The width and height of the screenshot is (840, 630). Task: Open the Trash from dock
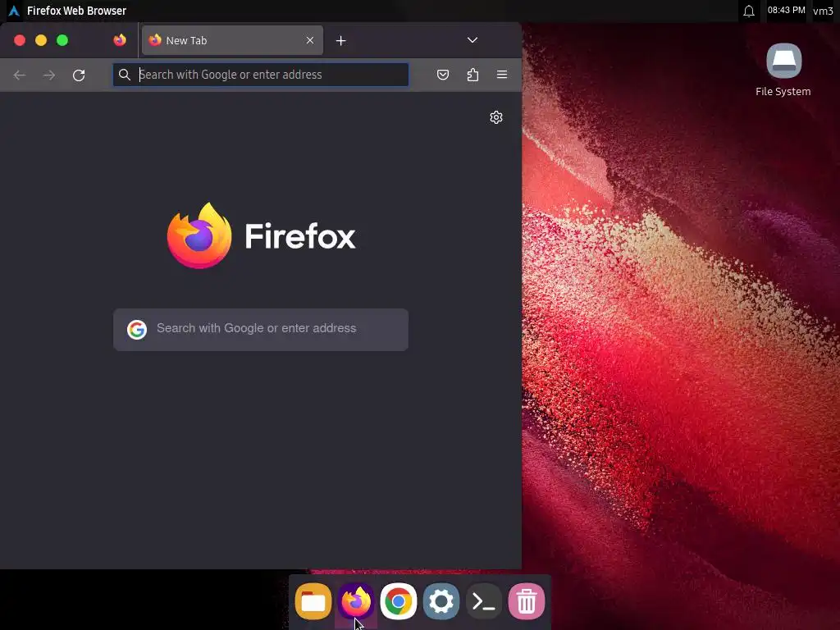tap(527, 601)
